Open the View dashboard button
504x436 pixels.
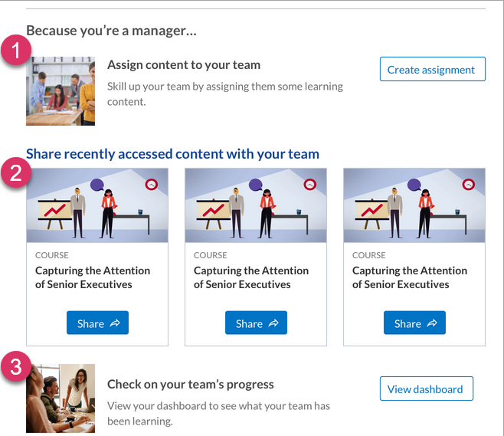point(425,388)
